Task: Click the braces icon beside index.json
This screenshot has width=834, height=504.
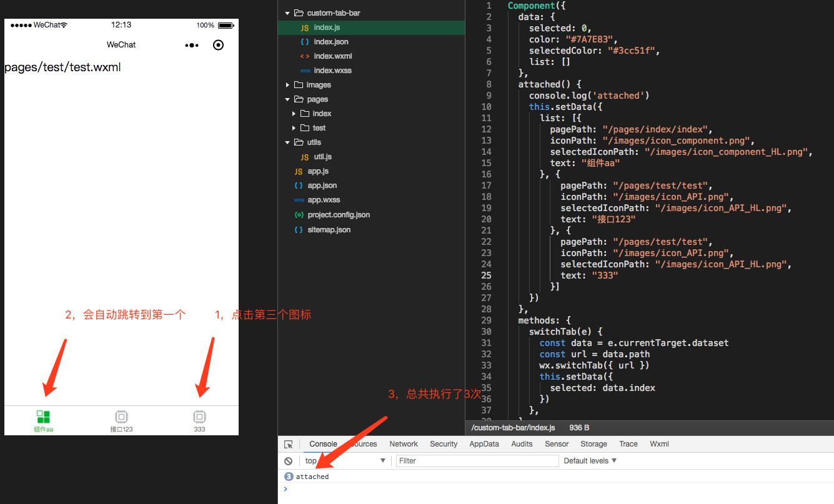Action: (304, 42)
